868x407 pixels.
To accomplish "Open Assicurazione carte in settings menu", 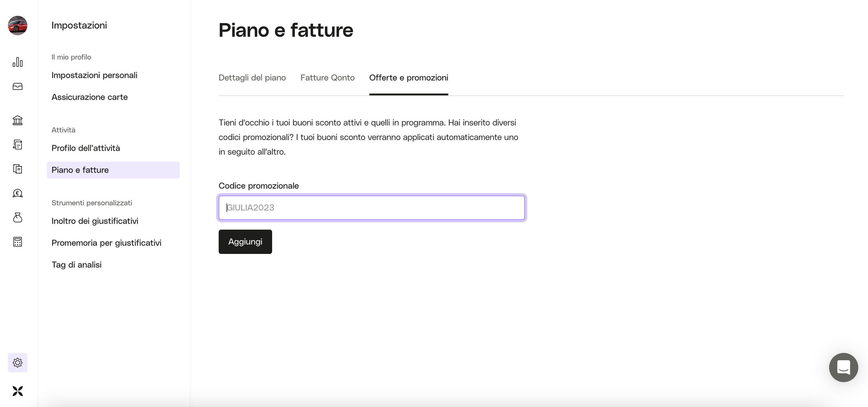I will point(90,97).
